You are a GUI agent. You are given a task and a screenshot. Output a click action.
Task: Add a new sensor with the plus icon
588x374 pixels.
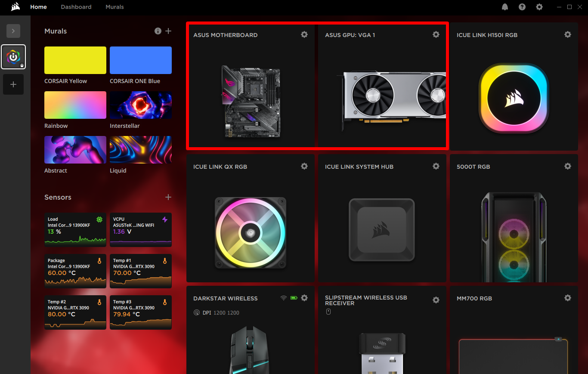[168, 197]
